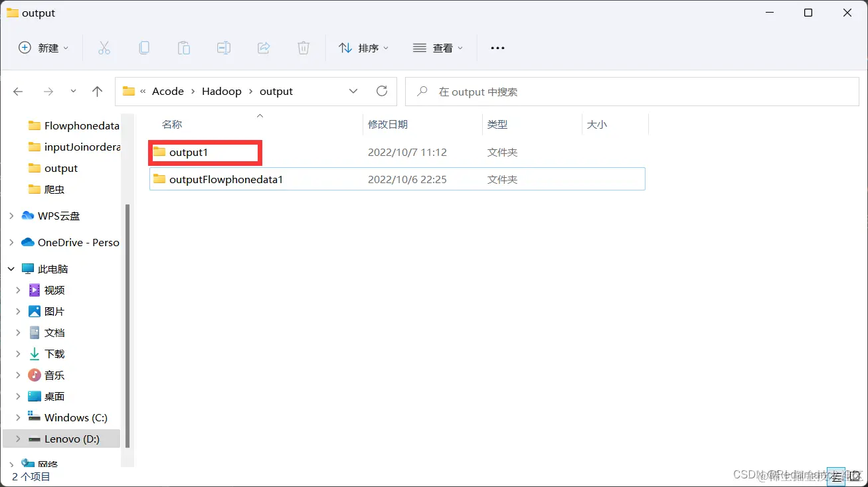868x487 pixels.
Task: Click date 2022/10/7 11:12
Action: [x=407, y=153]
